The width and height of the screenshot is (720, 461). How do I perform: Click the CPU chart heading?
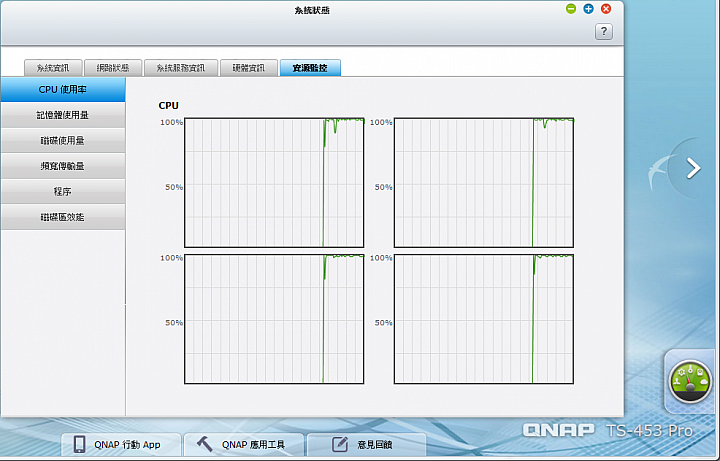[168, 105]
